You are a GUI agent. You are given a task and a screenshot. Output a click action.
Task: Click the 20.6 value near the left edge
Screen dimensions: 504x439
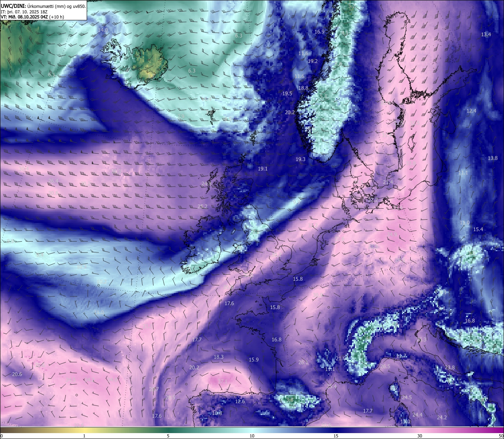(x=17, y=374)
